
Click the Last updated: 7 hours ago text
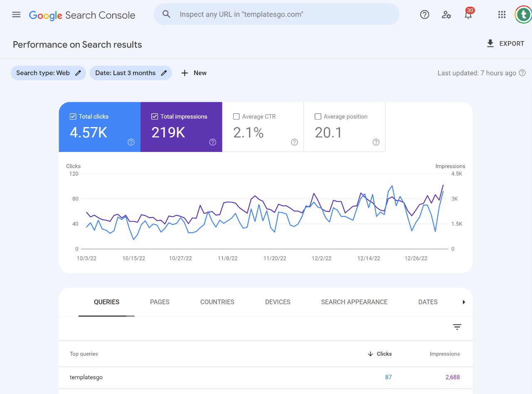(x=477, y=73)
